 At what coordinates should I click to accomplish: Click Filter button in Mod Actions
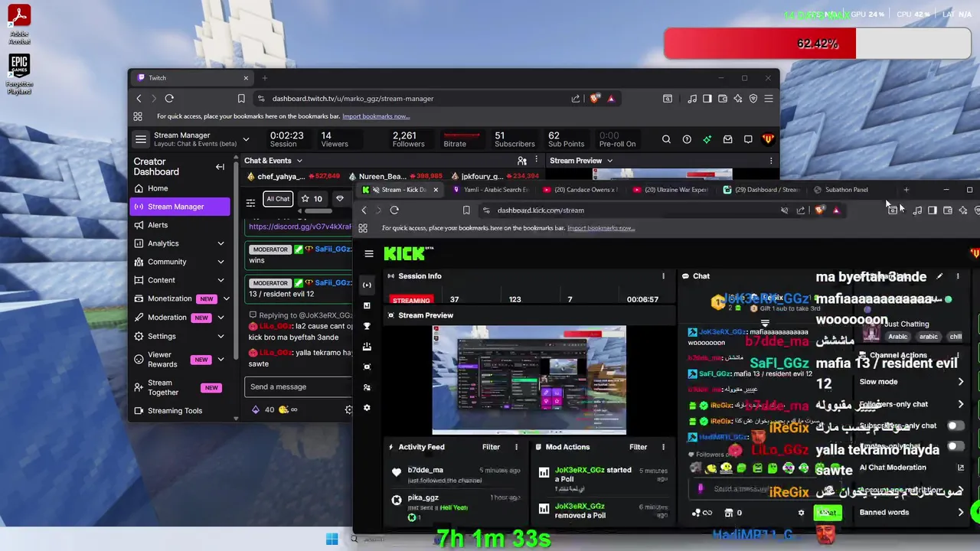point(638,447)
